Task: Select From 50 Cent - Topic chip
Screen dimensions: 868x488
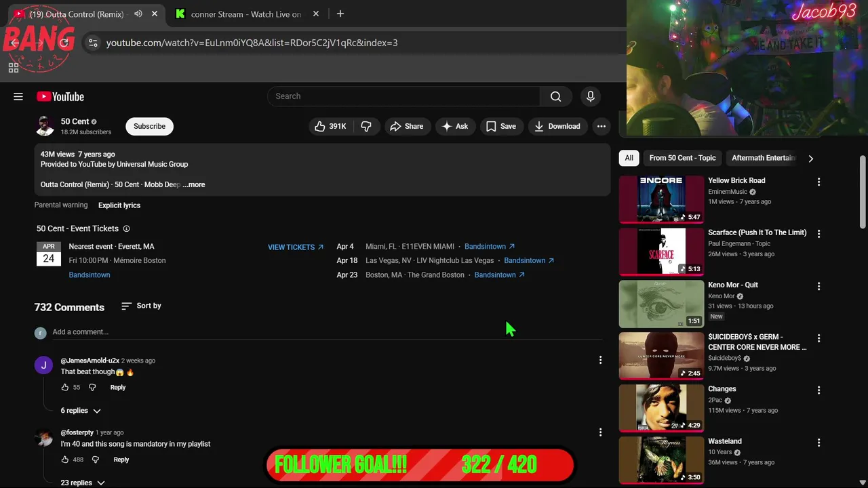Action: pos(682,158)
